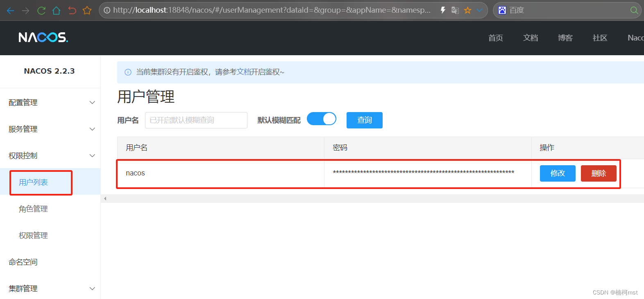Open 集群管理 in the sidebar
This screenshot has width=644, height=299.
[x=23, y=289]
